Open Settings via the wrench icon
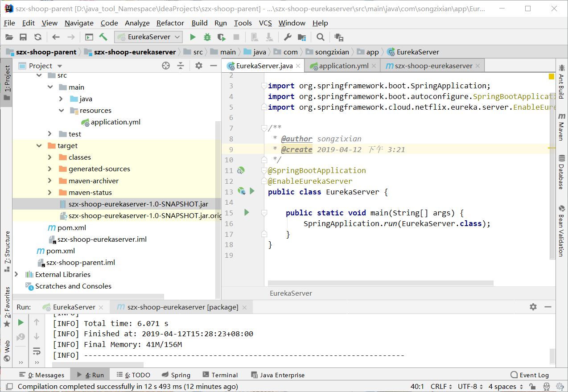 [x=288, y=37]
